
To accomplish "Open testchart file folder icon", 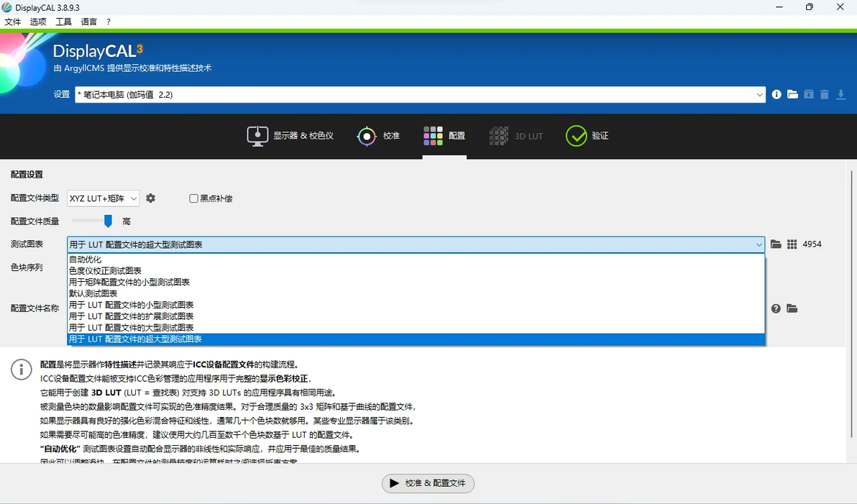I will click(x=776, y=244).
